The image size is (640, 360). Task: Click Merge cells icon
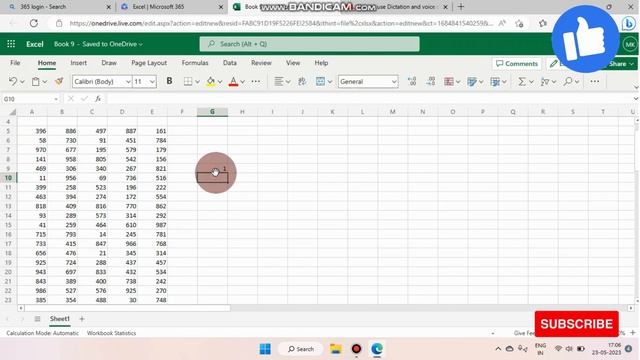[x=320, y=82]
